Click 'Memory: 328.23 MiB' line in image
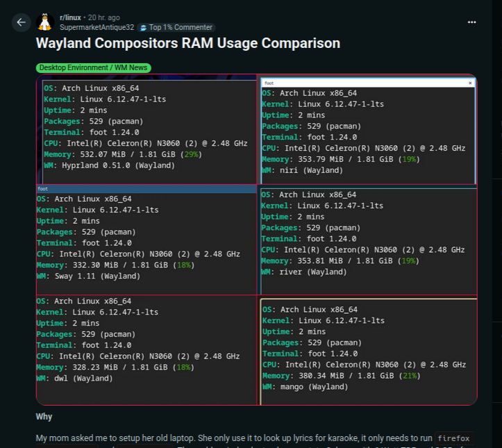Screen dimensions: 502x448 tap(115, 367)
